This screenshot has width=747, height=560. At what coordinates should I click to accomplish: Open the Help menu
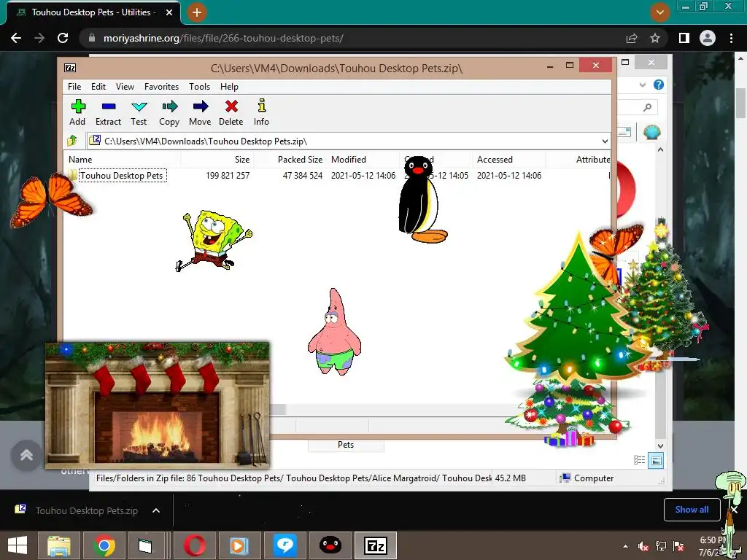(x=229, y=87)
